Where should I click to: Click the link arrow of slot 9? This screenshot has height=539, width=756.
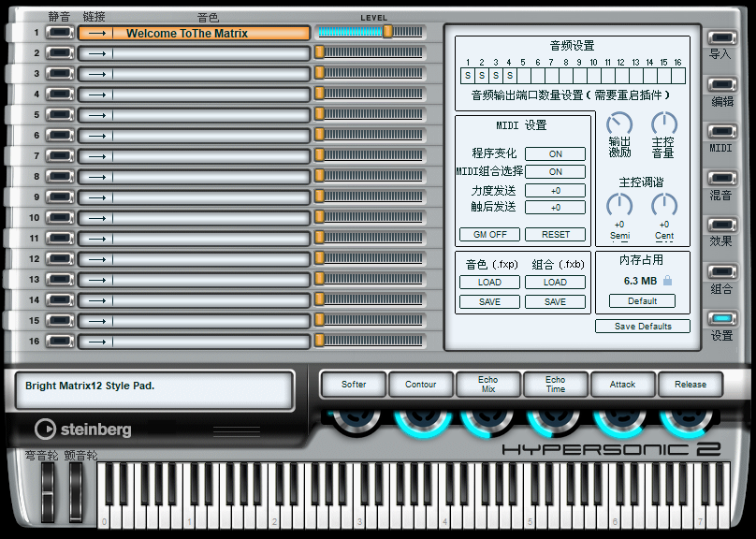[x=97, y=197]
